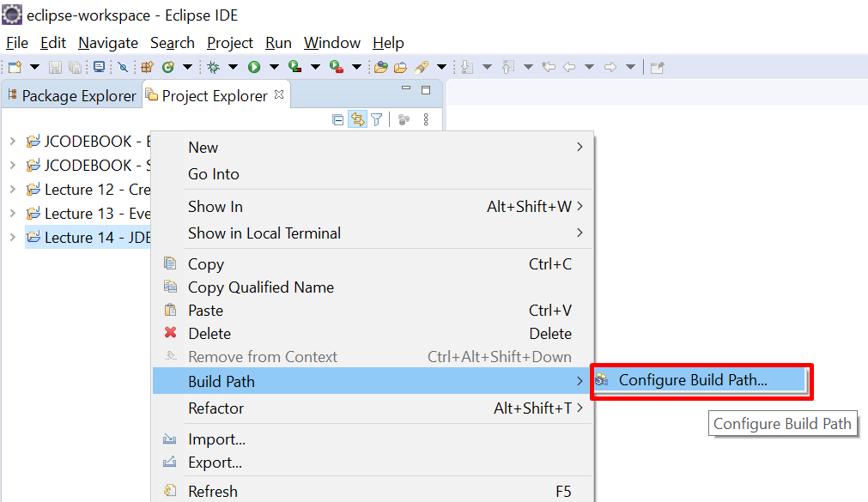
Task: Expand the Lecture 14 project tree node
Action: click(x=13, y=237)
